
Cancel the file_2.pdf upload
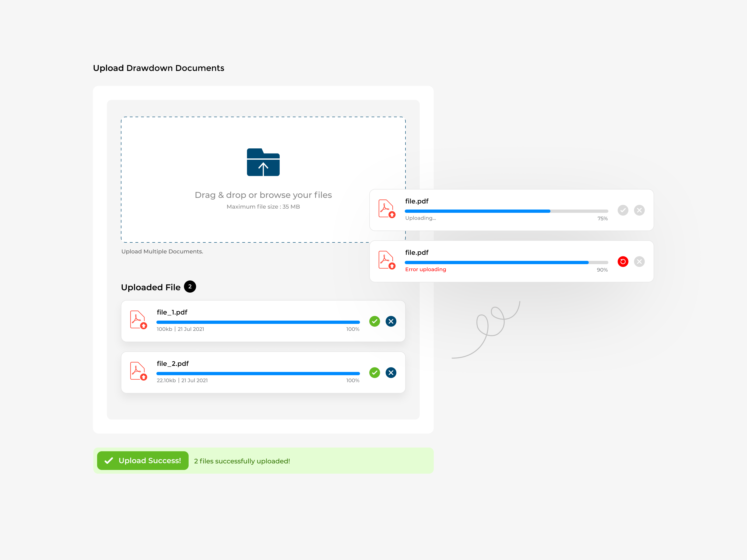pos(391,373)
